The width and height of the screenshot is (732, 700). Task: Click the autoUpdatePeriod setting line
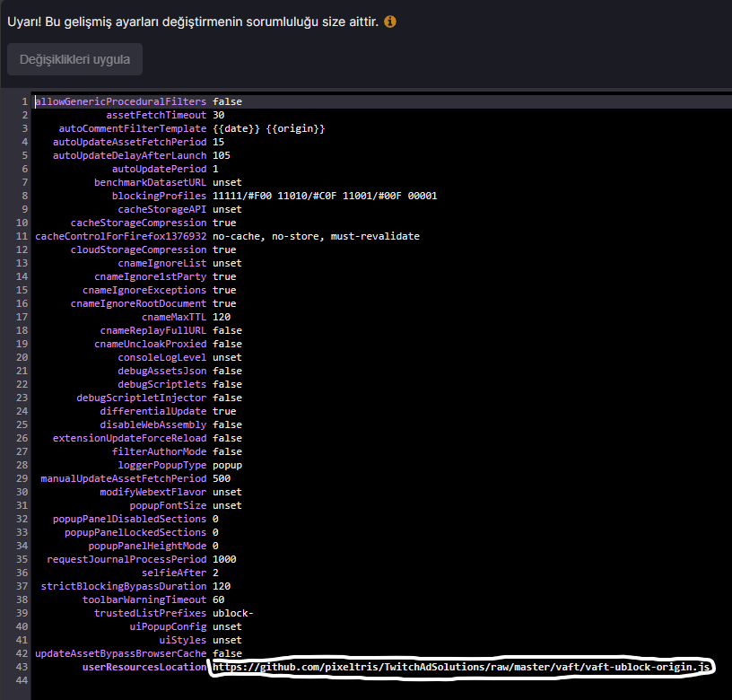coord(165,169)
